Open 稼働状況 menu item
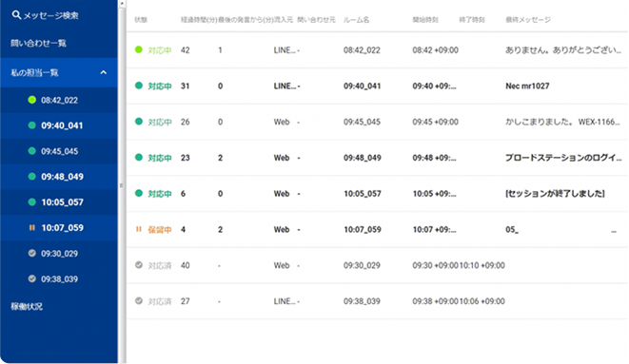Screen dimensions: 629x364 pyautogui.click(x=27, y=307)
